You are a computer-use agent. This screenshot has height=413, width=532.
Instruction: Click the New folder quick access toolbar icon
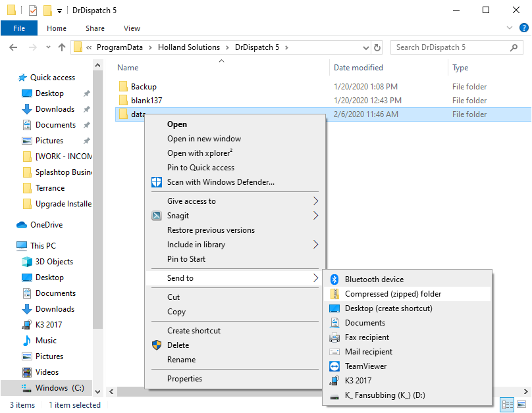(47, 11)
